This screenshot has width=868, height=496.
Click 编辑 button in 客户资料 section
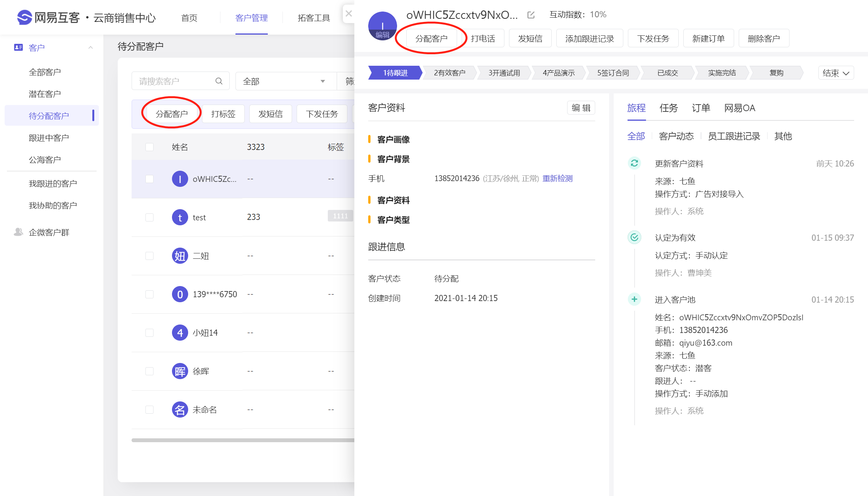pos(581,108)
